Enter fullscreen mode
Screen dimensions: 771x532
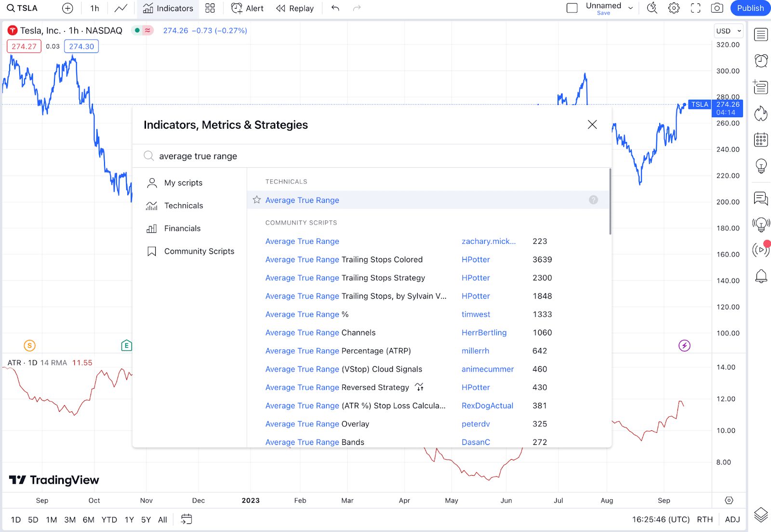tap(696, 8)
